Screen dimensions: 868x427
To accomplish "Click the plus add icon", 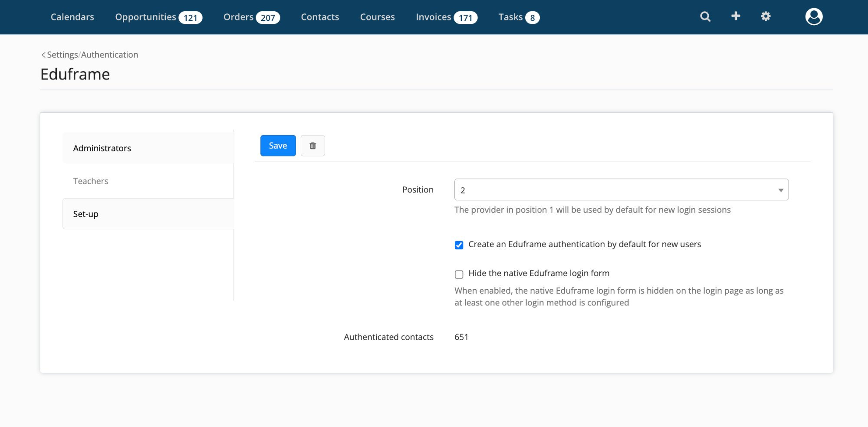I will (x=736, y=17).
